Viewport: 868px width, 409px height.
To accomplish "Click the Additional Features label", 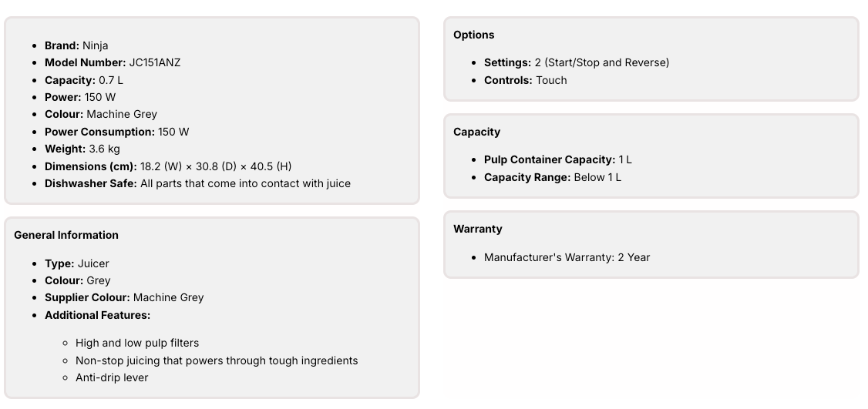I will [x=97, y=315].
